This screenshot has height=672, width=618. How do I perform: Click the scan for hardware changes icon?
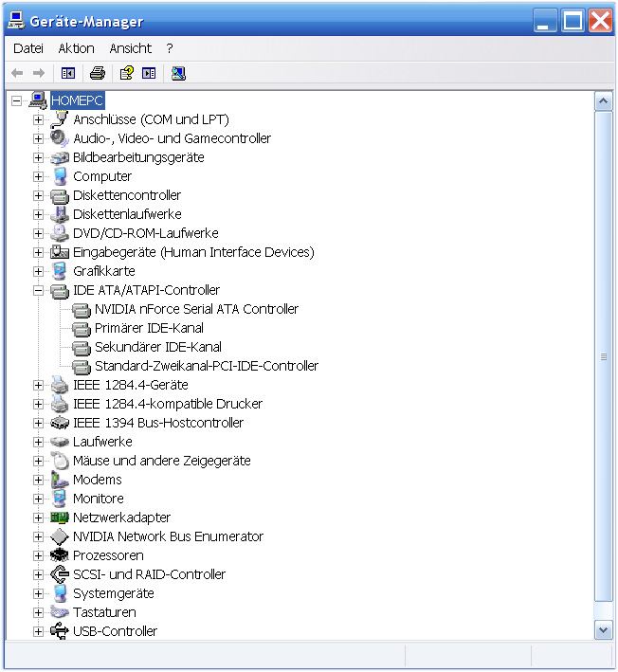(178, 73)
